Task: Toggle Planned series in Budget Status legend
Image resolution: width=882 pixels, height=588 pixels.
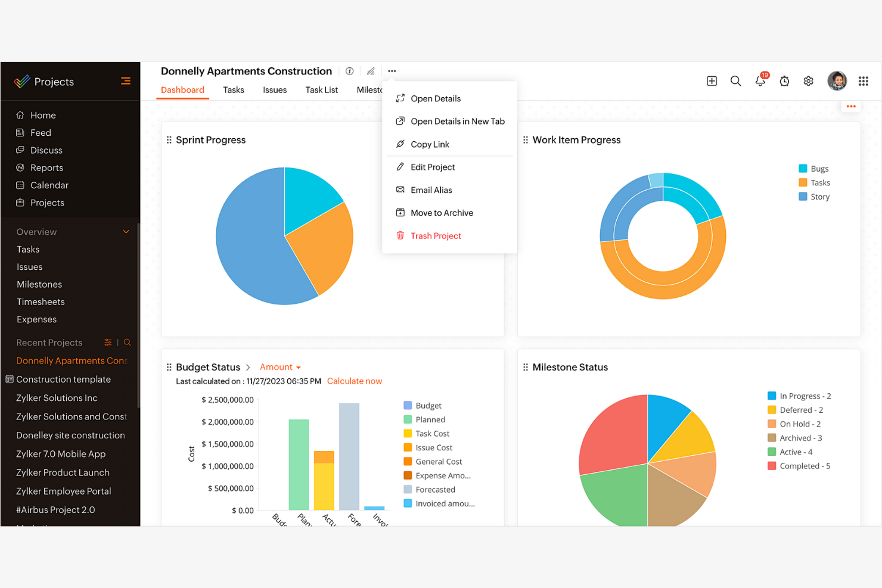Action: 427,419
